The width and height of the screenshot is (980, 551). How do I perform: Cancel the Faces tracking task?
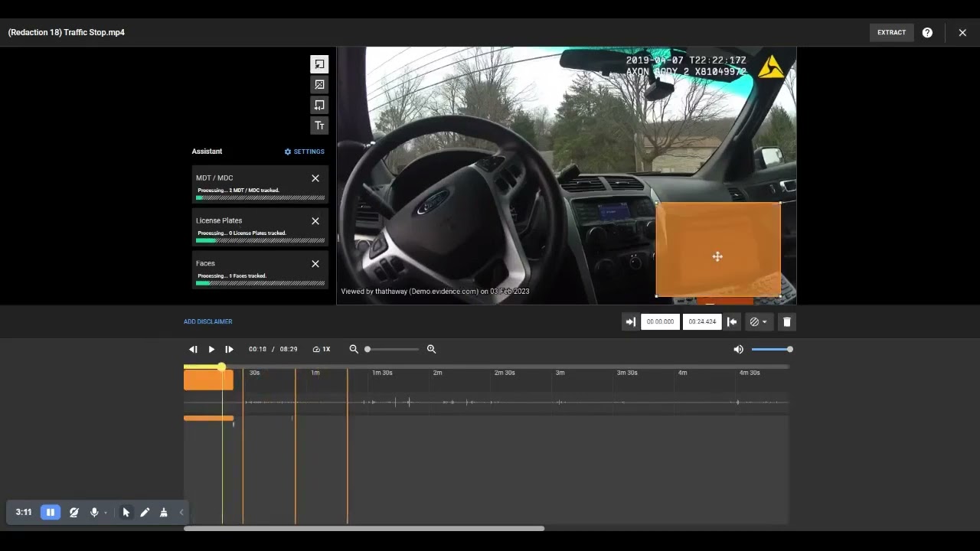click(315, 264)
